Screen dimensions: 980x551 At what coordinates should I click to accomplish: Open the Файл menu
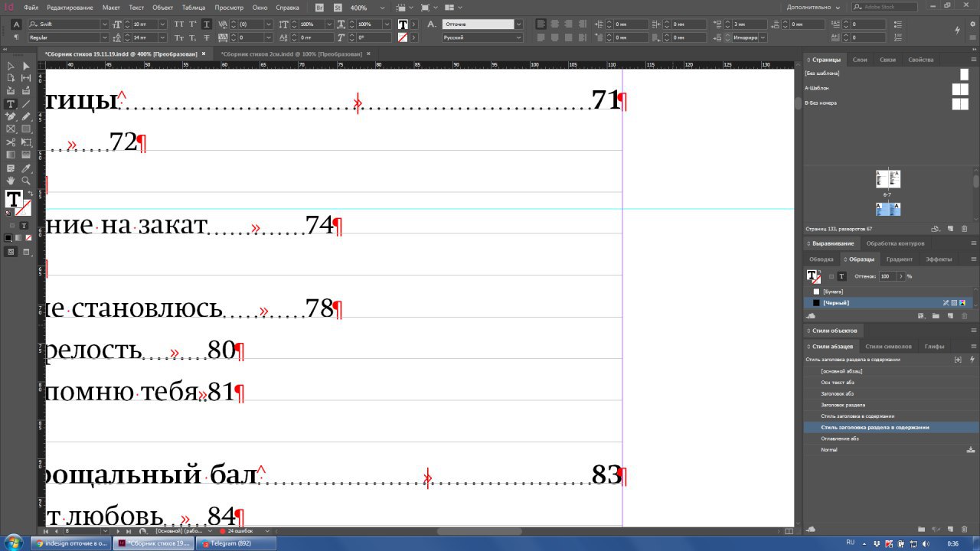pyautogui.click(x=31, y=7)
